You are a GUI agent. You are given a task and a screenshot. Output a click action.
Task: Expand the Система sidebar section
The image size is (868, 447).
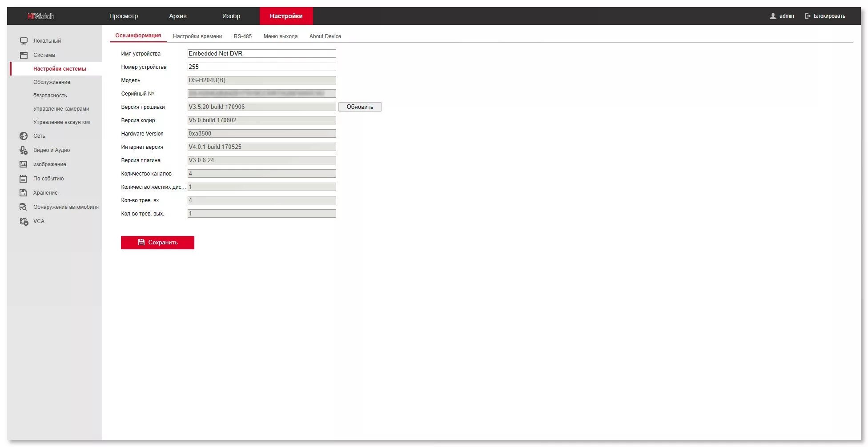(44, 55)
